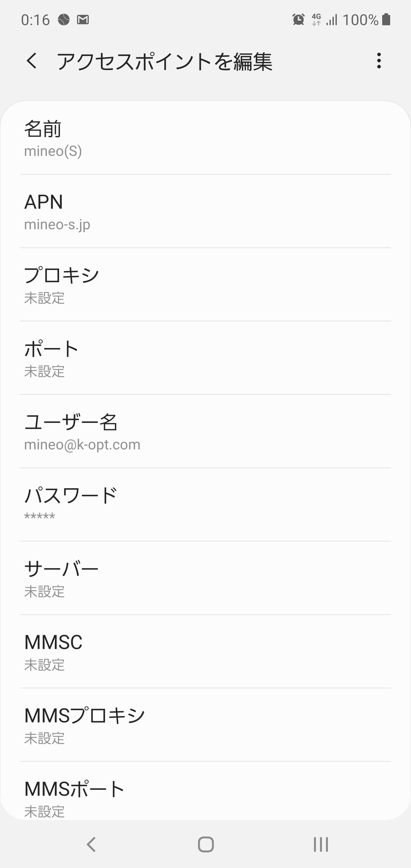Open the ポート setting
This screenshot has width=411, height=868.
point(205,358)
